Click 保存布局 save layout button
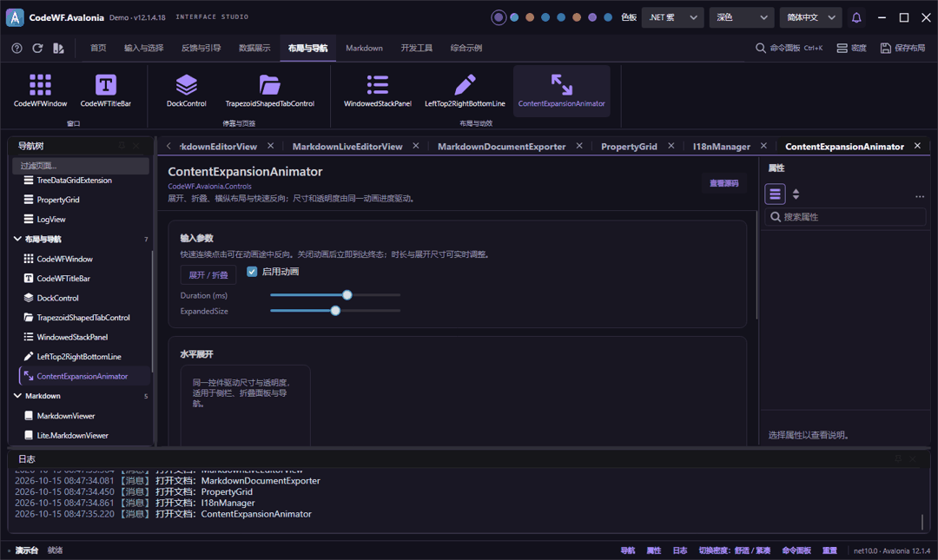 (902, 48)
